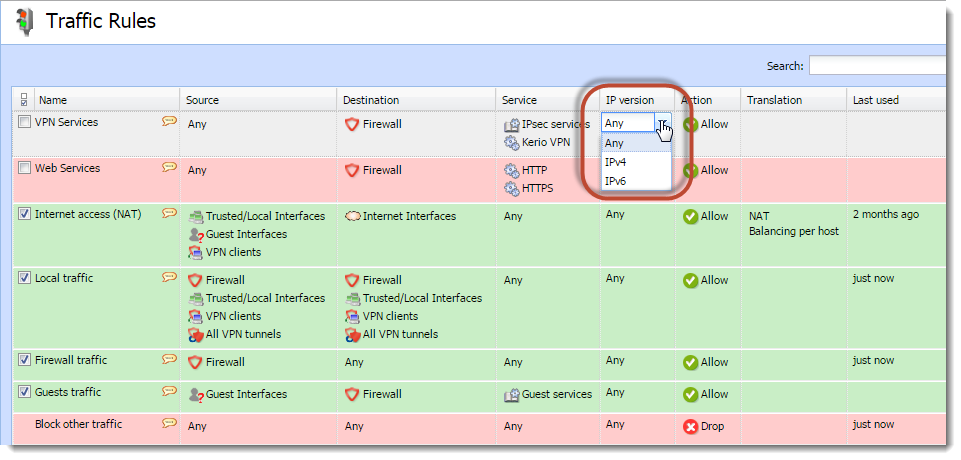Click the comment bubble icon for VPN Services

click(169, 121)
